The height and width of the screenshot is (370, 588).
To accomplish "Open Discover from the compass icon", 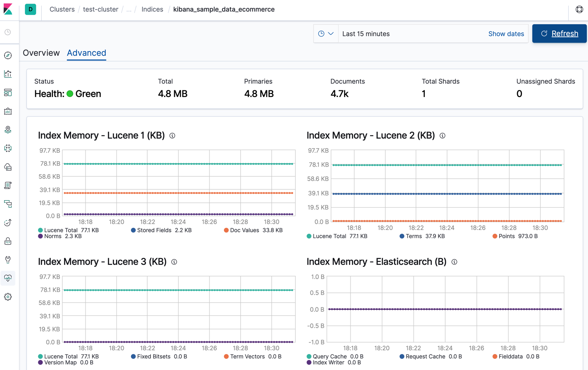I will pyautogui.click(x=8, y=55).
